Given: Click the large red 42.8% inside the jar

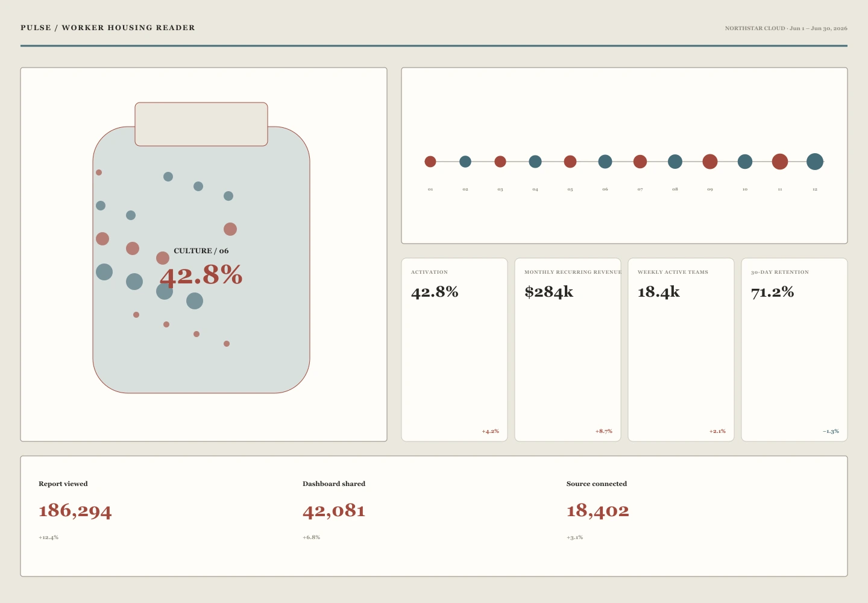Looking at the screenshot, I should tap(201, 275).
